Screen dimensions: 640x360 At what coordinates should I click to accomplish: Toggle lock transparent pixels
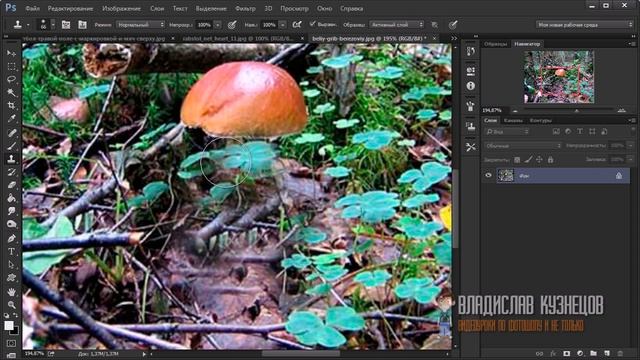point(517,160)
